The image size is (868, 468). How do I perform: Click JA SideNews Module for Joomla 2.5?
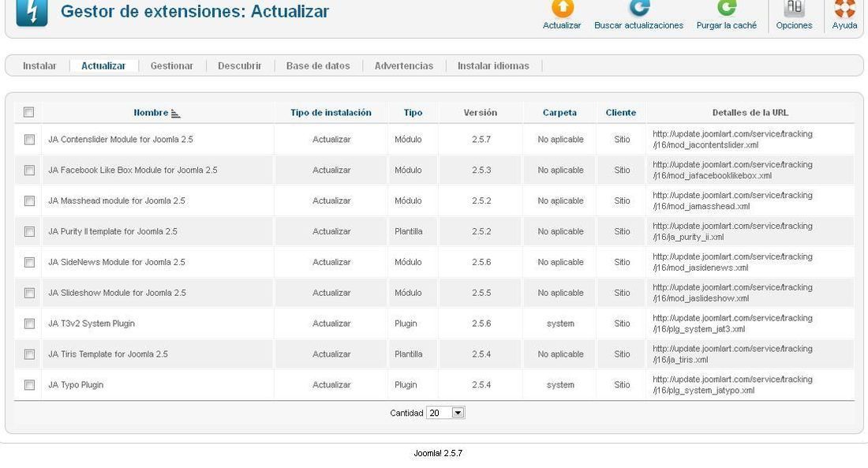click(117, 262)
